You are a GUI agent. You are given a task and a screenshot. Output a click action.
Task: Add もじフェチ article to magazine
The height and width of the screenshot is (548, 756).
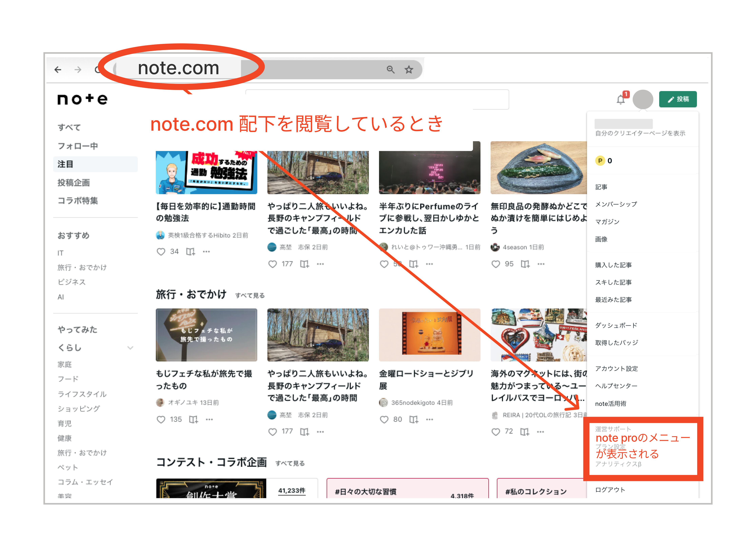click(x=193, y=419)
